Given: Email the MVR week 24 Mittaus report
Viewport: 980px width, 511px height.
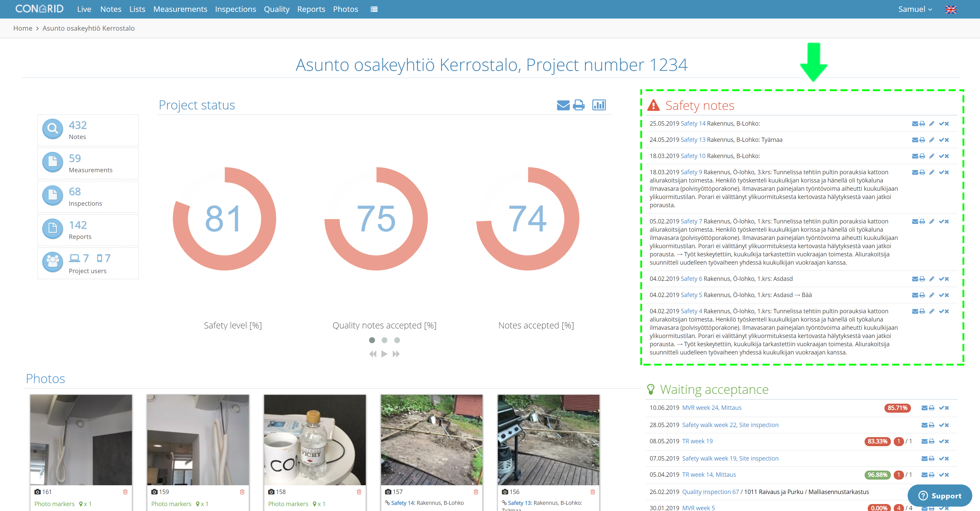Looking at the screenshot, I should coord(924,408).
